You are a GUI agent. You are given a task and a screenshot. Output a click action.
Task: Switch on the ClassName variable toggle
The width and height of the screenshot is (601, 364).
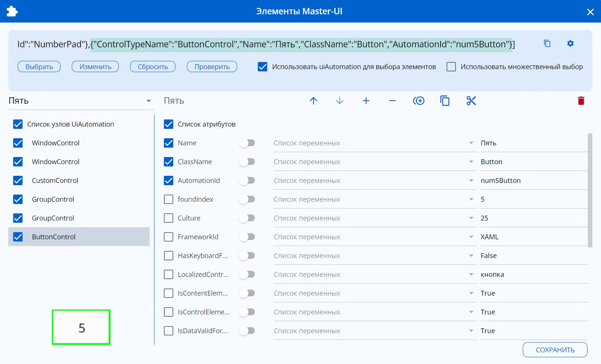click(247, 162)
